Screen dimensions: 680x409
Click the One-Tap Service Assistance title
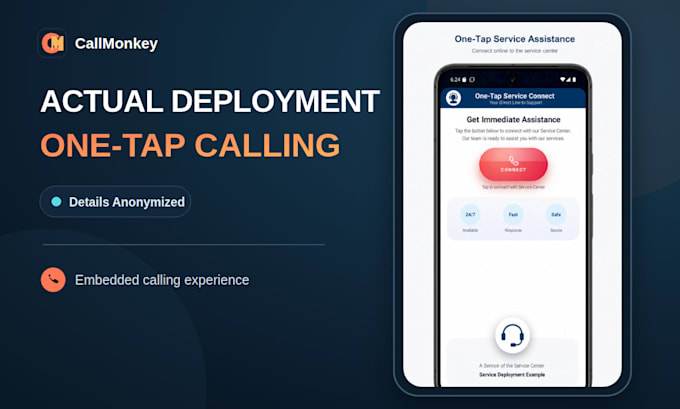[514, 39]
